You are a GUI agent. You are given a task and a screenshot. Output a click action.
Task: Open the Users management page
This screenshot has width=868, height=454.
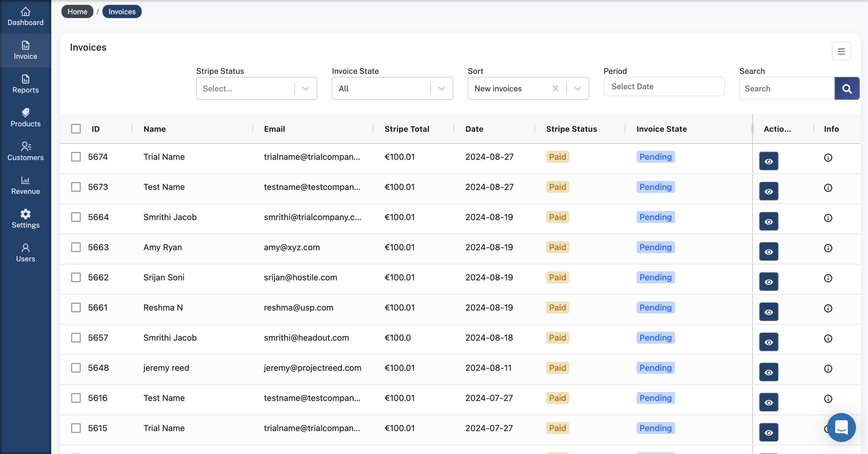pos(25,252)
